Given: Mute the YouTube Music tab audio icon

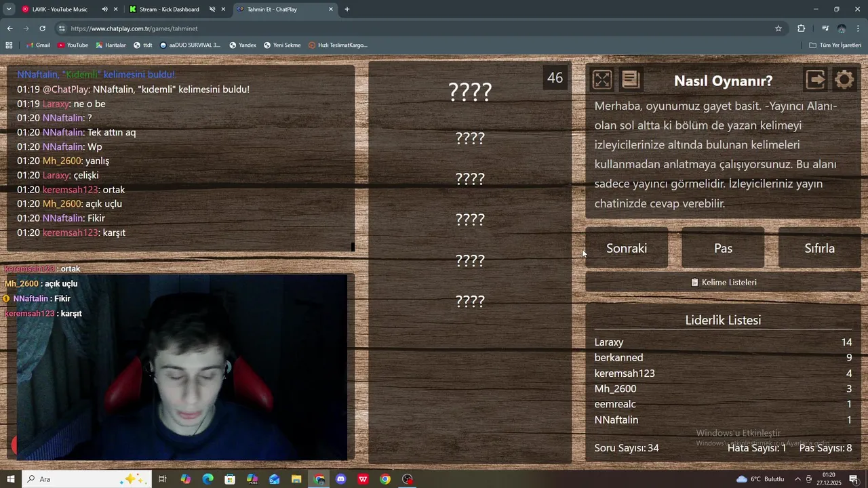Looking at the screenshot, I should (104, 9).
